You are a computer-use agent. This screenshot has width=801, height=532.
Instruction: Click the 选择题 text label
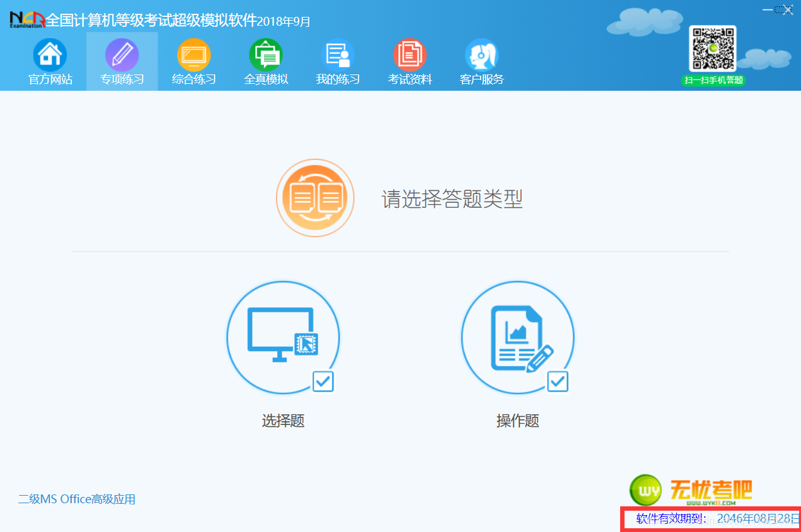pyautogui.click(x=283, y=421)
